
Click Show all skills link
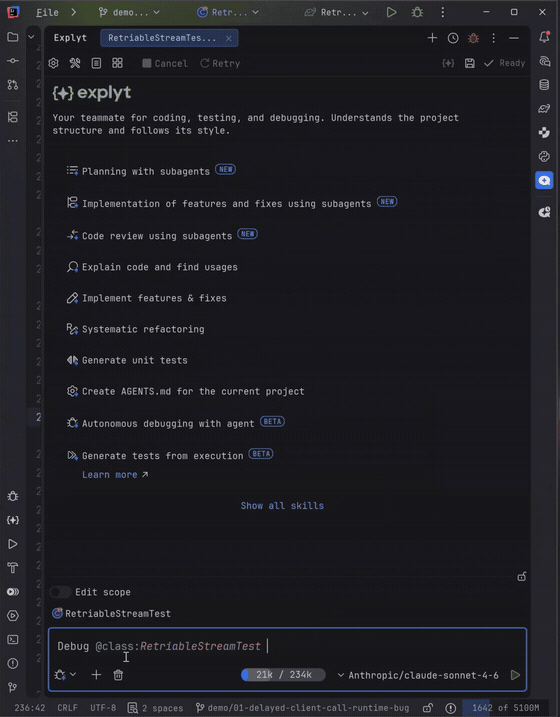pos(282,505)
